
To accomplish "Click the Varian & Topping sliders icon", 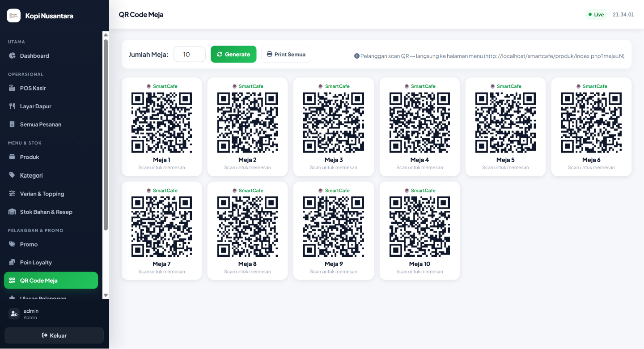I will pyautogui.click(x=12, y=194).
